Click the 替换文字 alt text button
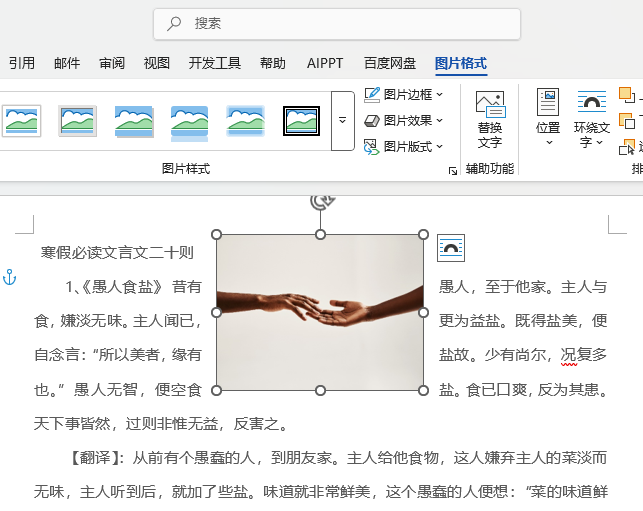The image size is (643, 511). click(490, 119)
